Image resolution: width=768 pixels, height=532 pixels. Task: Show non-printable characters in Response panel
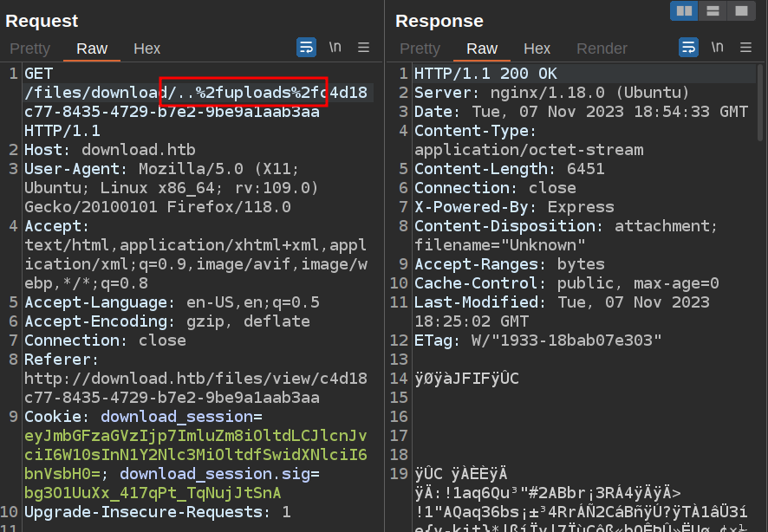[x=717, y=48]
